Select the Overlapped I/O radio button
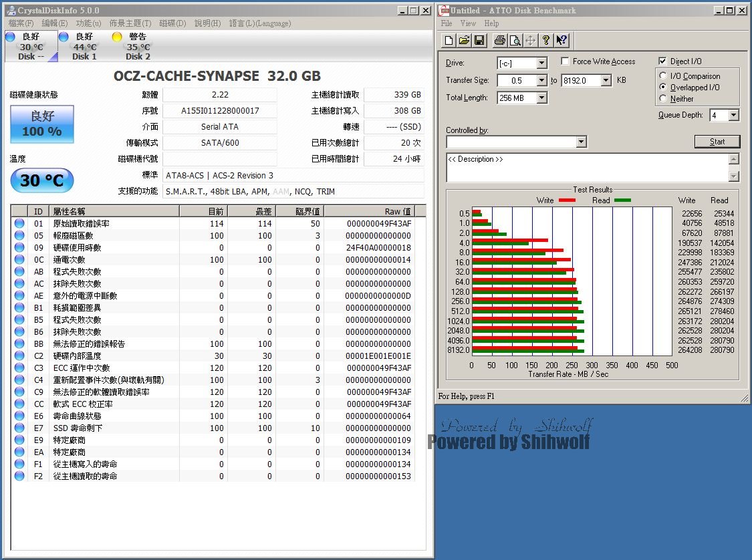This screenshot has width=752, height=560. point(663,88)
